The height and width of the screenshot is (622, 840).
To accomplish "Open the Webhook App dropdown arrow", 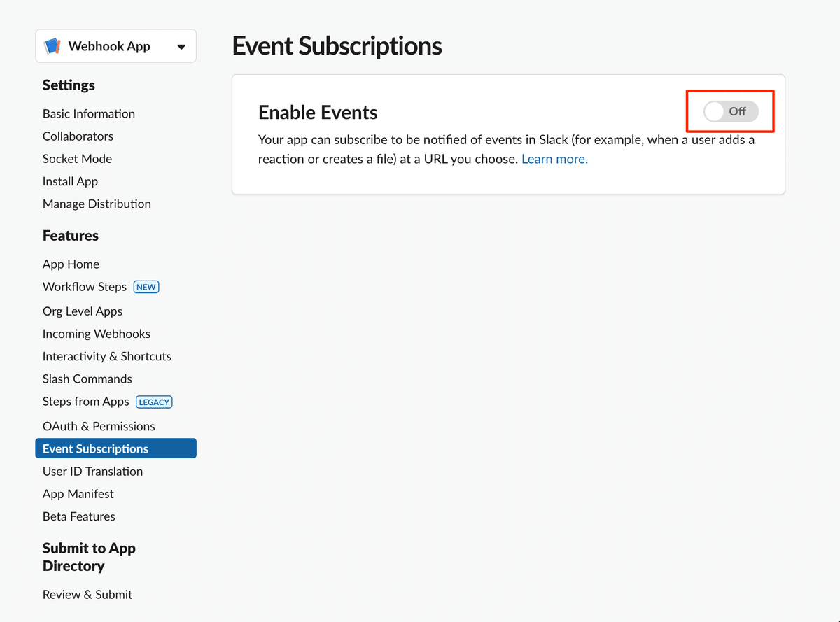I will (x=181, y=47).
